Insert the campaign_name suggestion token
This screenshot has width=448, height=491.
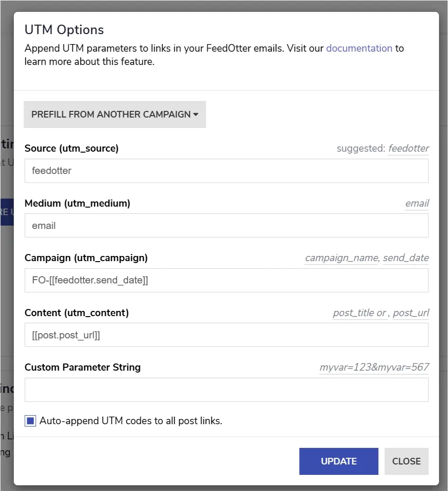click(x=341, y=258)
